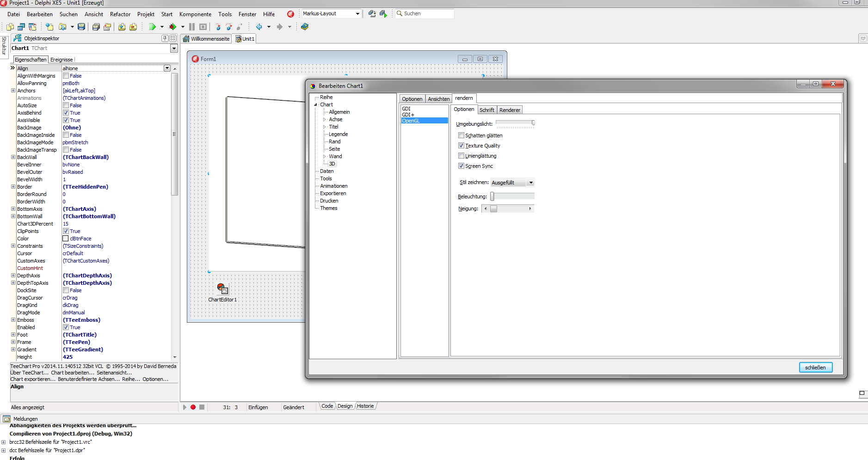The height and width of the screenshot is (460, 868).
Task: Click the Beleuchtung slider
Action: point(512,196)
